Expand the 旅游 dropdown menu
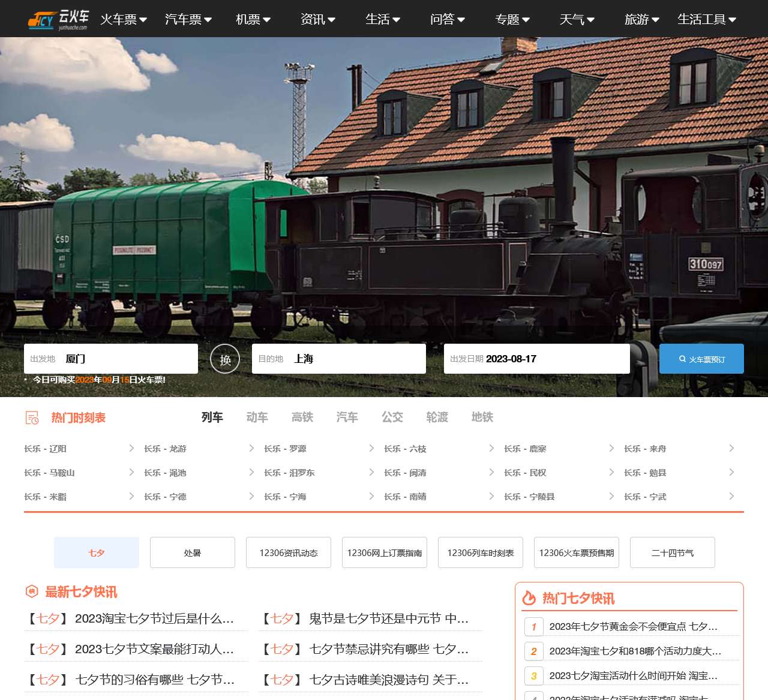768x700 pixels. [642, 19]
